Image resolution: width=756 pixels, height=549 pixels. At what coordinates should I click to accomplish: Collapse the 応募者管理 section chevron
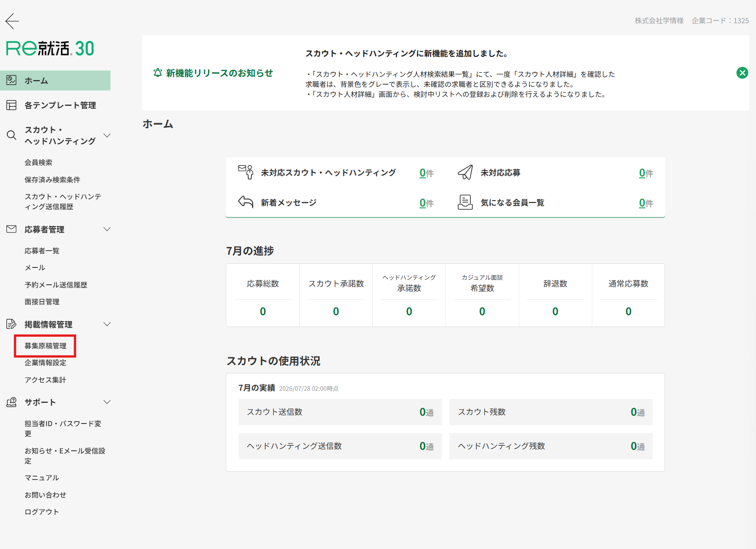pos(107,229)
